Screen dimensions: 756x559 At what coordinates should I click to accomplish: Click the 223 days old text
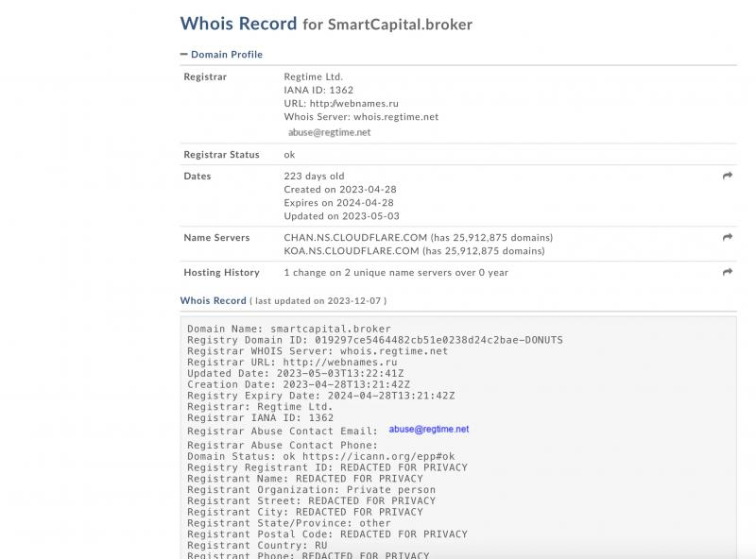(x=314, y=176)
